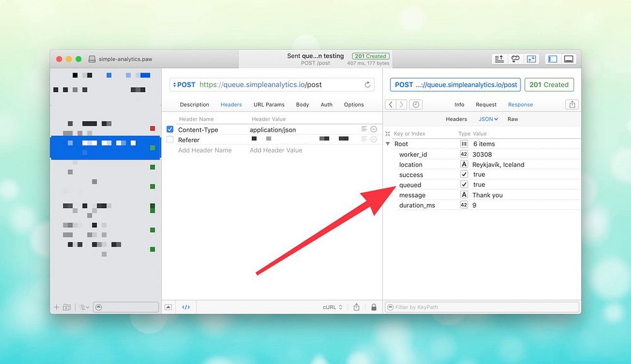Click the Add Header Name field
The height and width of the screenshot is (364, 631).
205,150
